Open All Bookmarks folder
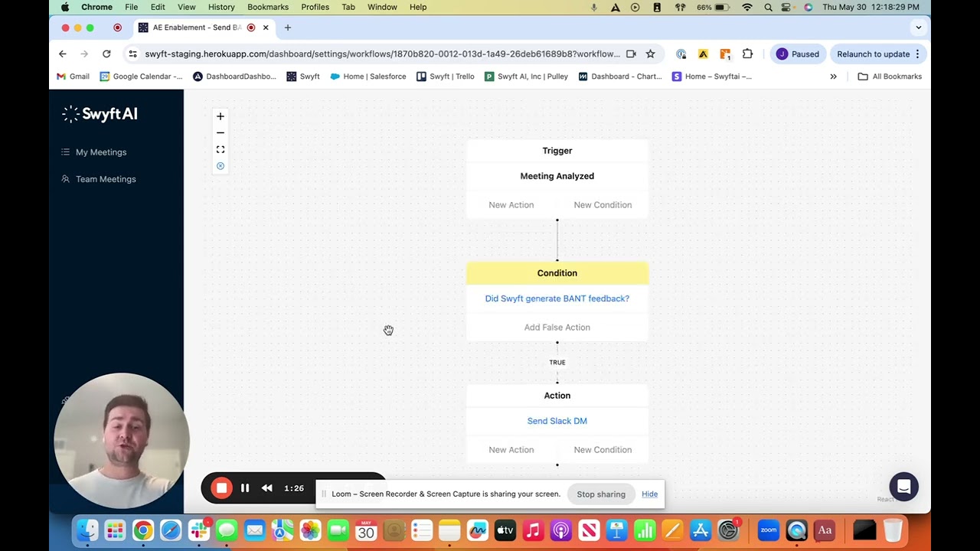 coord(890,77)
